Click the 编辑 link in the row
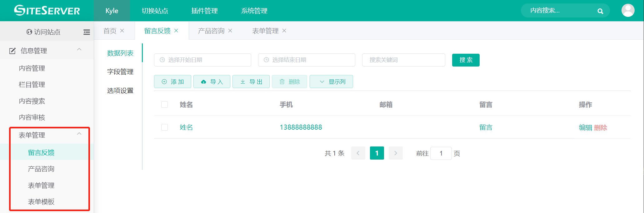644x213 pixels. (x=585, y=127)
